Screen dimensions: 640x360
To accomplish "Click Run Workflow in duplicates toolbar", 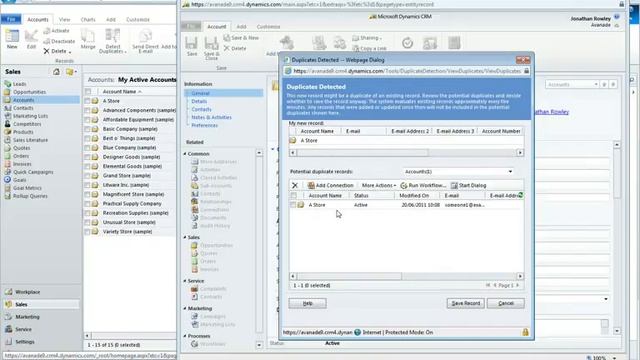I will tap(423, 185).
